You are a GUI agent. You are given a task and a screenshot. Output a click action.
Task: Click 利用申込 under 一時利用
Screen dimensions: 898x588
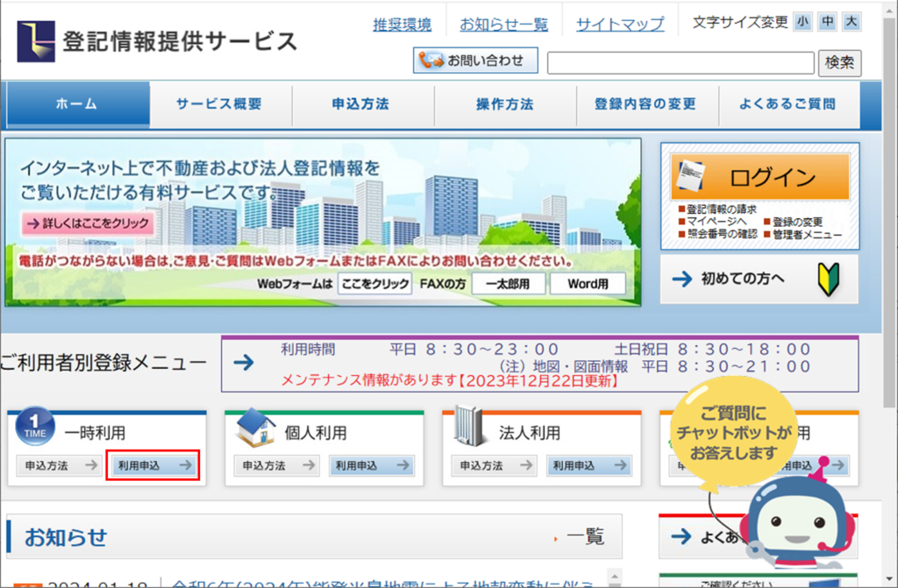pos(154,466)
